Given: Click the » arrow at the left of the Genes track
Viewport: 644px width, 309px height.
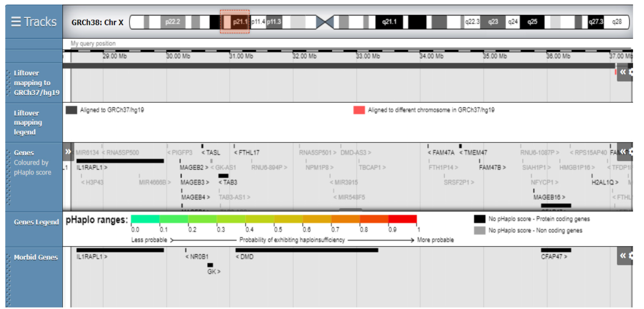Looking at the screenshot, I should tap(68, 152).
